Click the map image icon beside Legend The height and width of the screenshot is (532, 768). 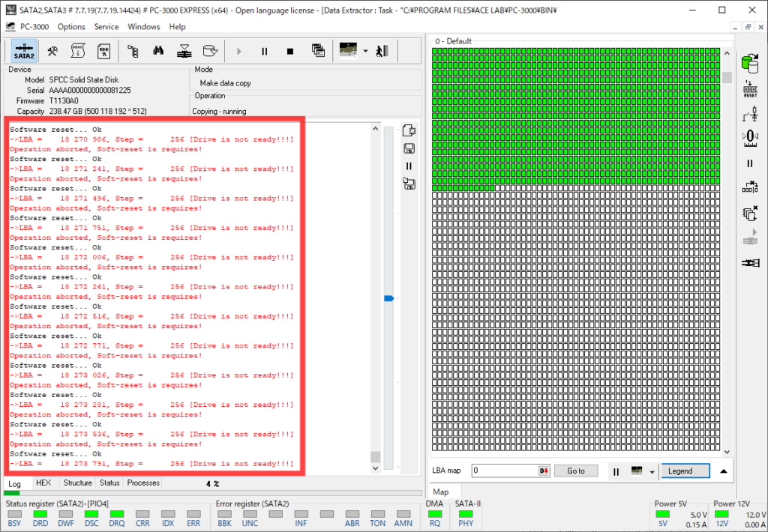[637, 471]
